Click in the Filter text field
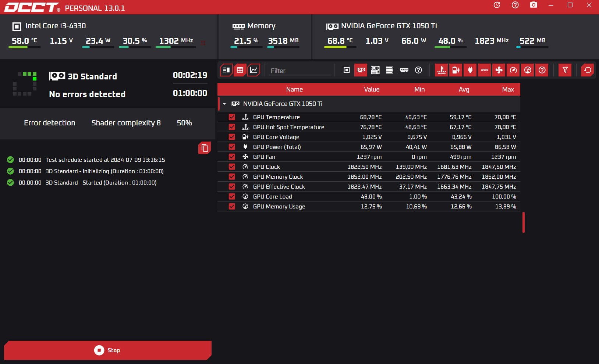Image resolution: width=599 pixels, height=364 pixels. pyautogui.click(x=300, y=71)
